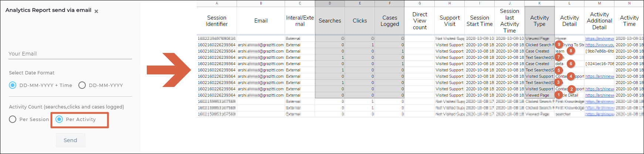Select DD-MM-YYYY date format option
This screenshot has height=154, width=644.
click(x=82, y=85)
